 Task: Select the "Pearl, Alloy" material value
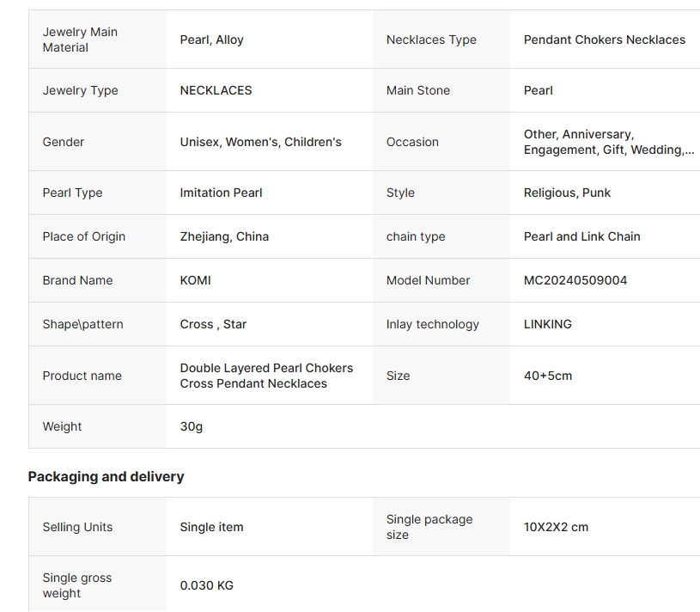click(211, 40)
